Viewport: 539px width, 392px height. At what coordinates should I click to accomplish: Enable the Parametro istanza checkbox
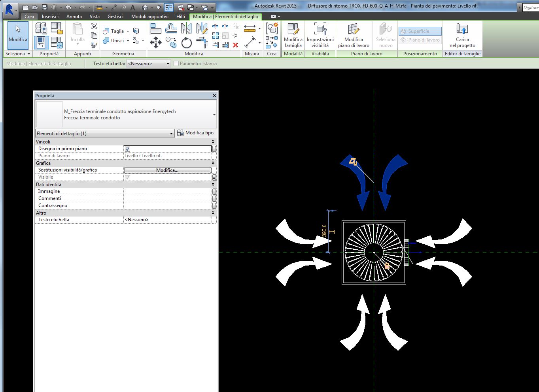[x=176, y=64]
